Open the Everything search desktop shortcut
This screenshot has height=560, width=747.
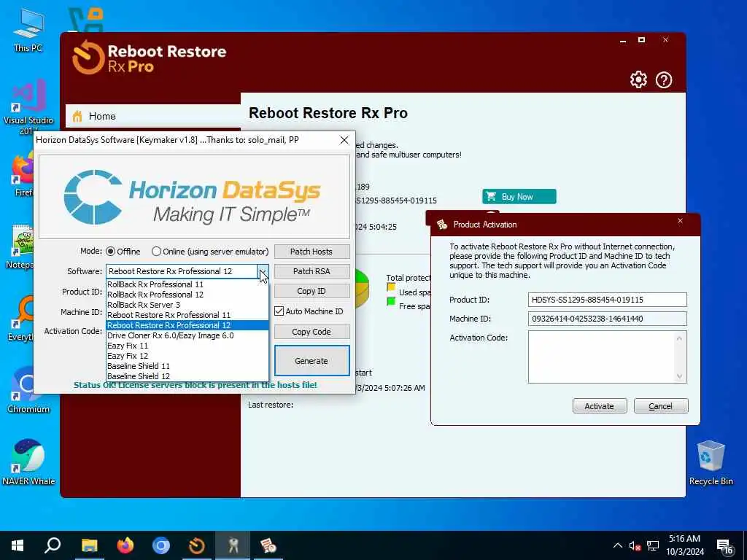click(x=20, y=318)
